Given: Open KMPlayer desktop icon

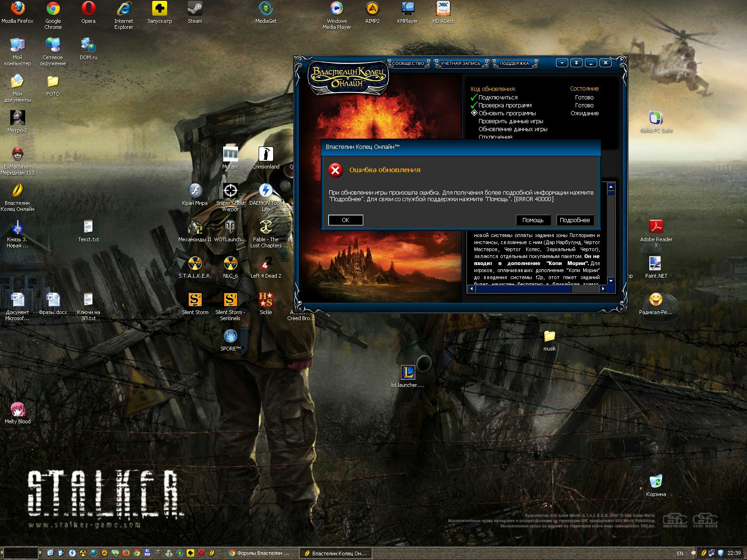Looking at the screenshot, I should click(x=408, y=12).
